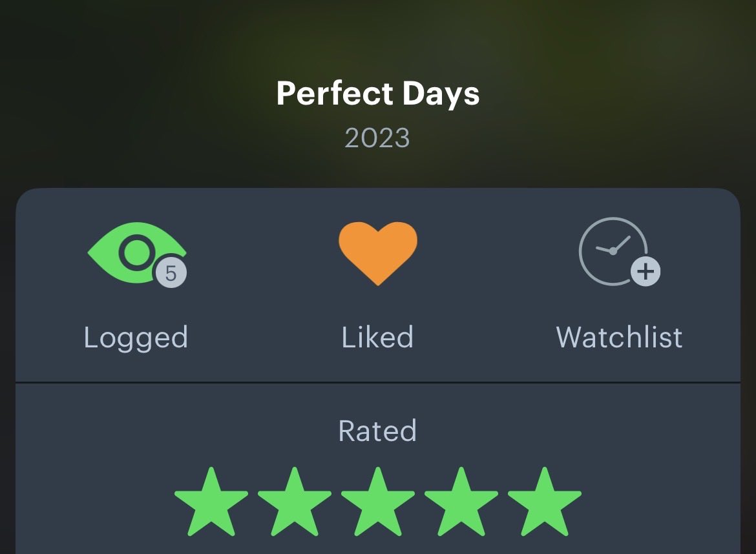Tap the orange Liked heart
The height and width of the screenshot is (554, 756).
[378, 253]
